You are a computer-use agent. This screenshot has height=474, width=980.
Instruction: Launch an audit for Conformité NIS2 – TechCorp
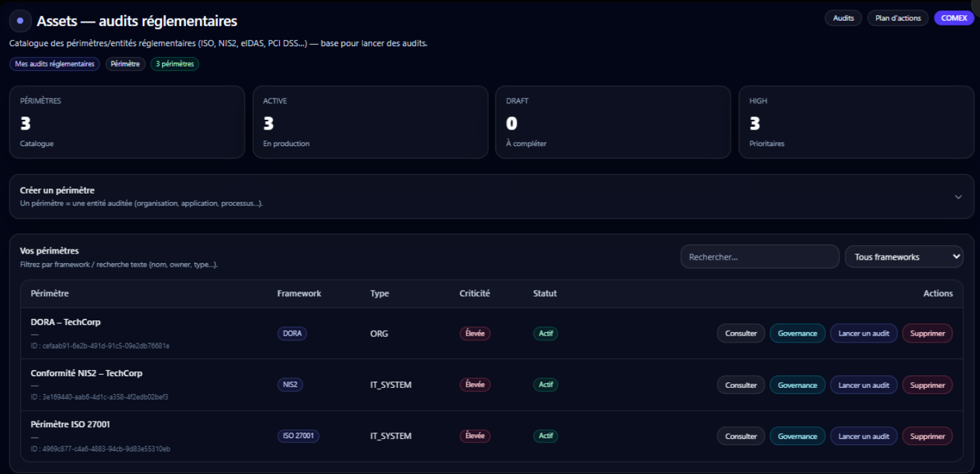pos(864,385)
